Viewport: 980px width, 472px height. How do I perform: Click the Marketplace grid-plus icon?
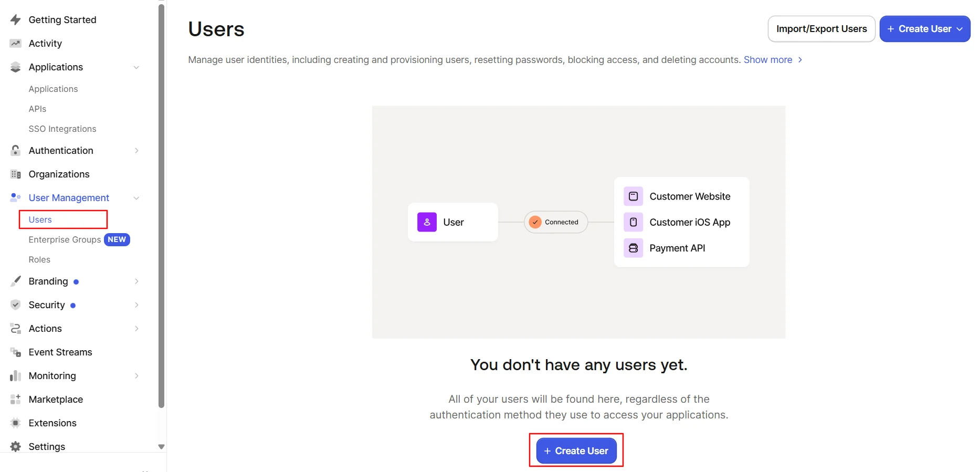[16, 400]
